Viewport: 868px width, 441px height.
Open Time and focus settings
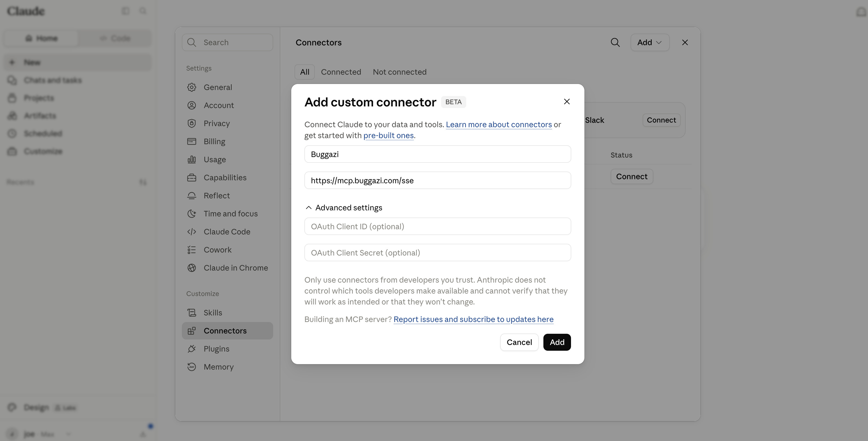(228, 214)
